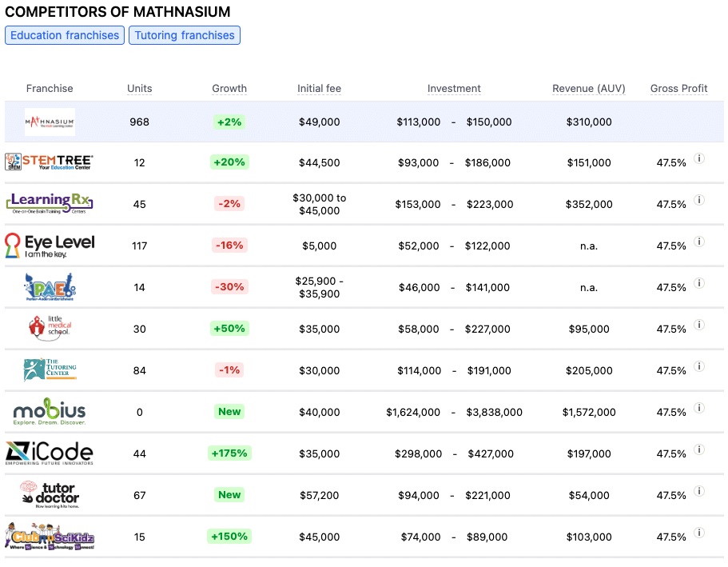Click the Eye Level logo
Image resolution: width=728 pixels, height=567 pixels.
pos(50,246)
